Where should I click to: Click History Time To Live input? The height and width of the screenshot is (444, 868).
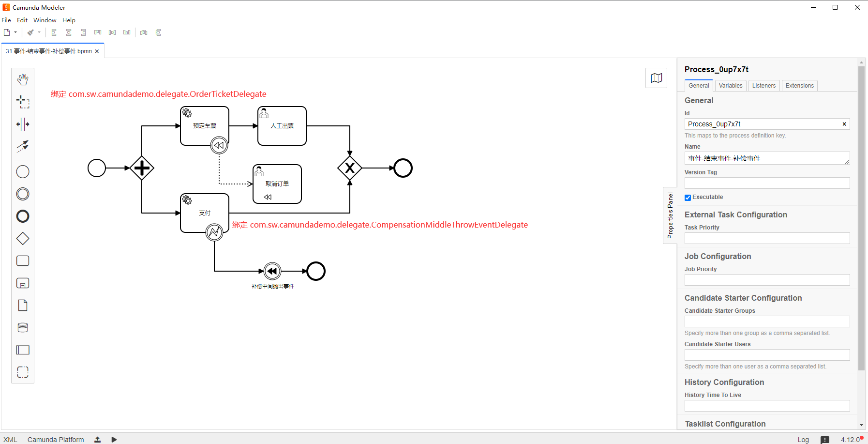click(767, 406)
